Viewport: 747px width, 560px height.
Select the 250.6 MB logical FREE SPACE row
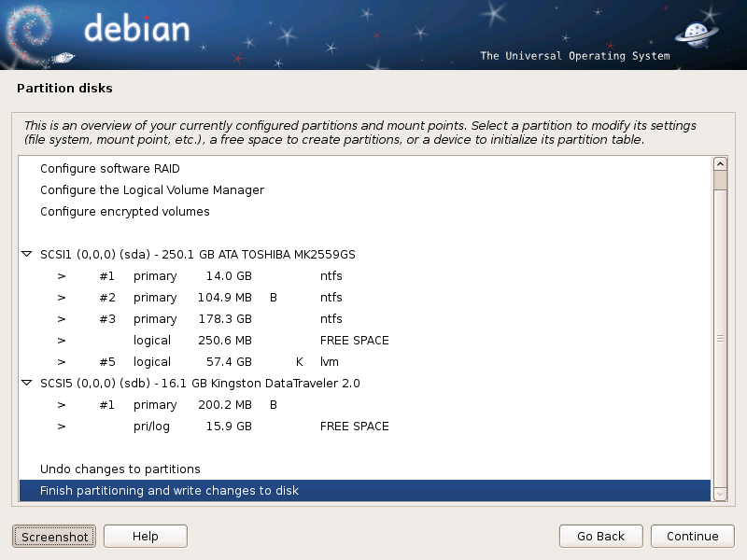(365, 340)
